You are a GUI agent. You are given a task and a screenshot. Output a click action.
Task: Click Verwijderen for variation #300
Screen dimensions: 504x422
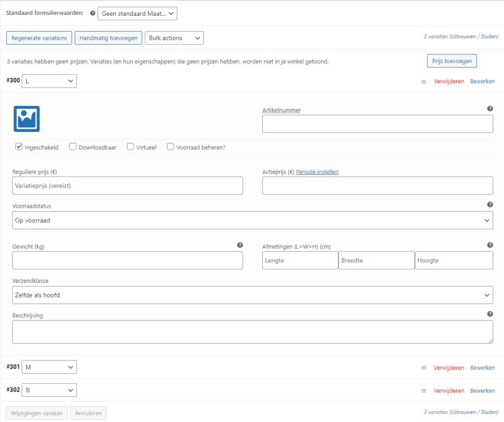pos(449,81)
